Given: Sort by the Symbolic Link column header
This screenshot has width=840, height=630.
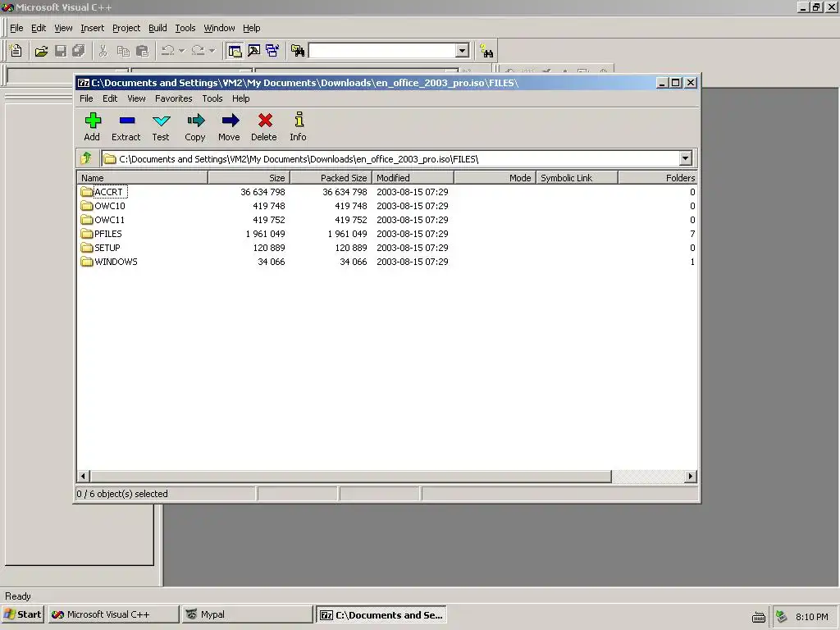Looking at the screenshot, I should click(577, 178).
